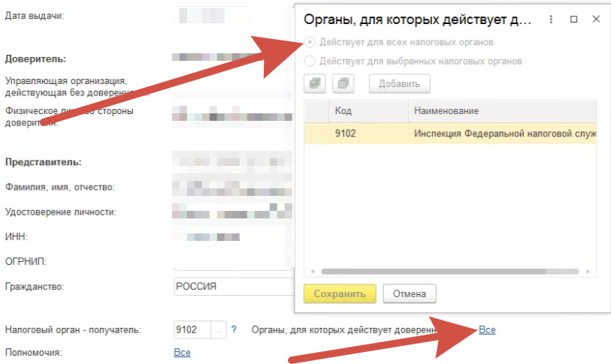This screenshot has width=611, height=364.
Task: Close the tax authorities dialog
Action: pyautogui.click(x=595, y=20)
